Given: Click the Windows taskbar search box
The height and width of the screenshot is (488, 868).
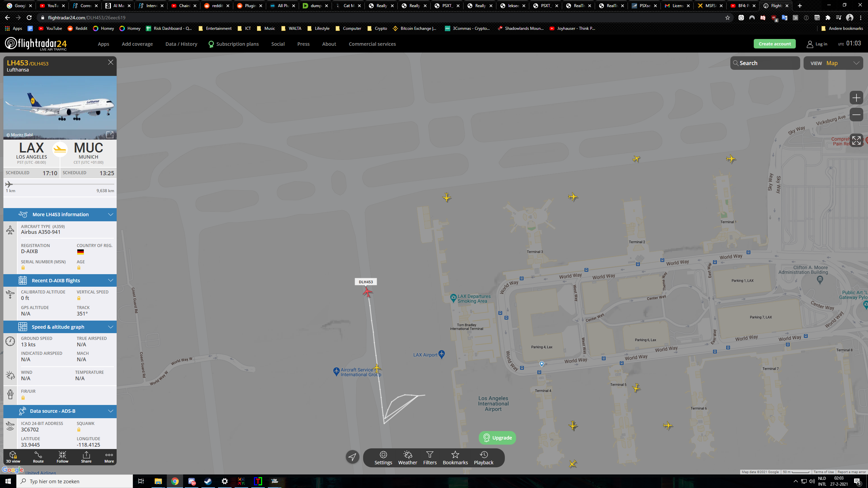Looking at the screenshot, I should 75,481.
